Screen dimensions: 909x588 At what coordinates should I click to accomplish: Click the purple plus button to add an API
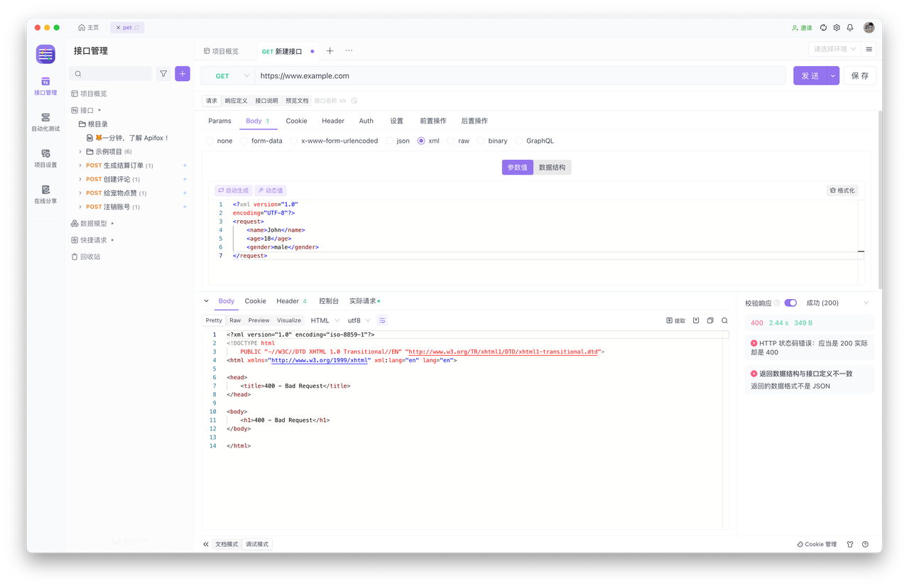[183, 73]
